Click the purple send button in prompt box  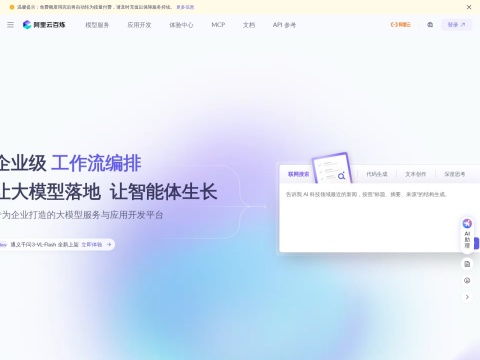pos(477,243)
